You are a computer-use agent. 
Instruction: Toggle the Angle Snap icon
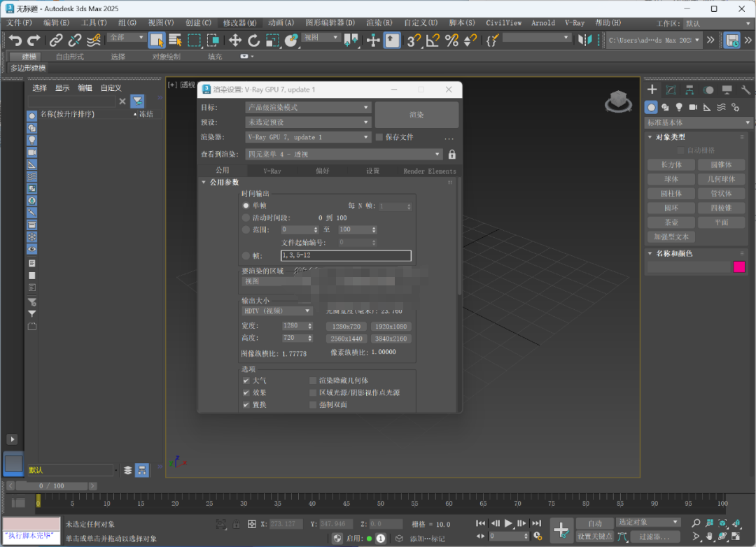coord(433,41)
